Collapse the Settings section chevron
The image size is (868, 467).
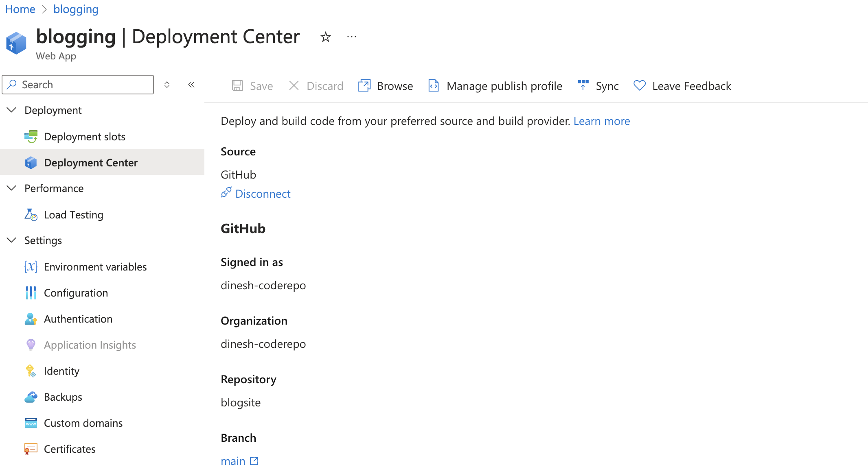[12, 240]
